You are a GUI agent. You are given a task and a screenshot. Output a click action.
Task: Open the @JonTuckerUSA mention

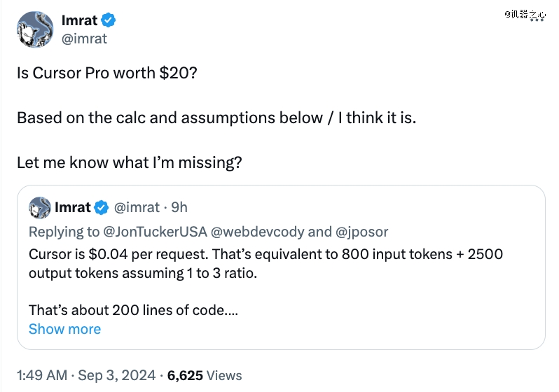coord(155,232)
